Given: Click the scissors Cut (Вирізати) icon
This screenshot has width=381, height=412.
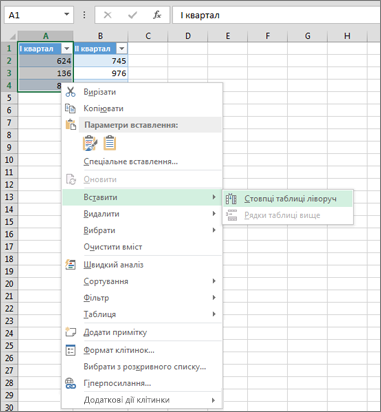Looking at the screenshot, I should tap(71, 92).
